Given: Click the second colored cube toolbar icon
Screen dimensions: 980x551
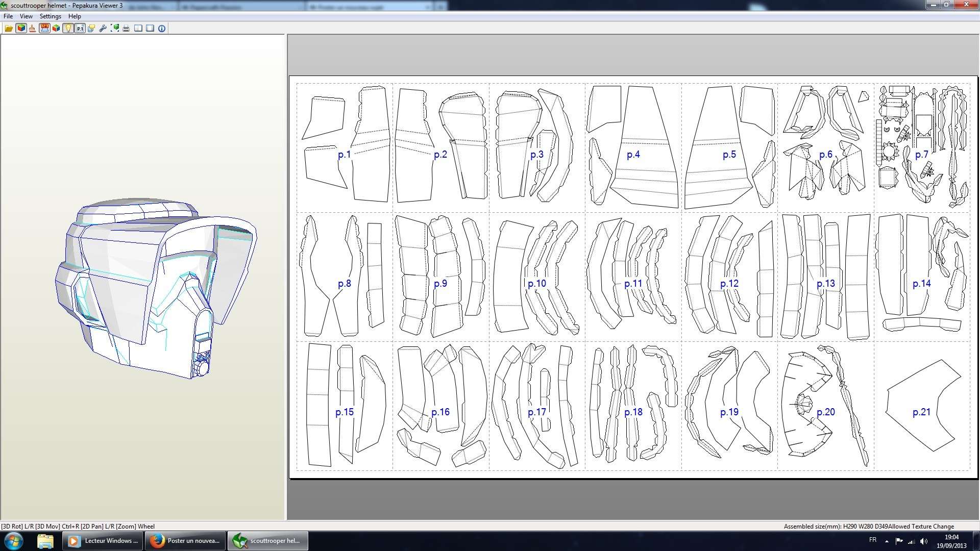Looking at the screenshot, I should pos(56,29).
